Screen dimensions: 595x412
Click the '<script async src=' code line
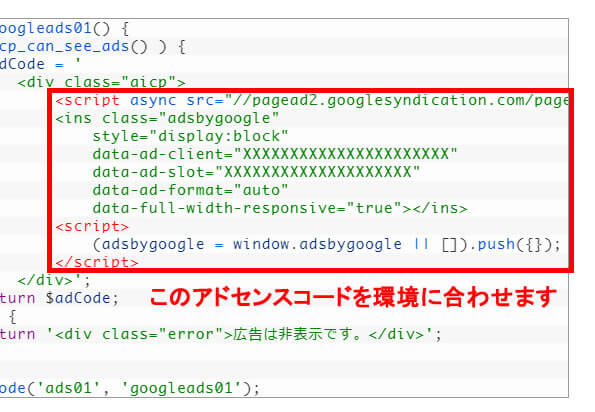[x=311, y=101]
